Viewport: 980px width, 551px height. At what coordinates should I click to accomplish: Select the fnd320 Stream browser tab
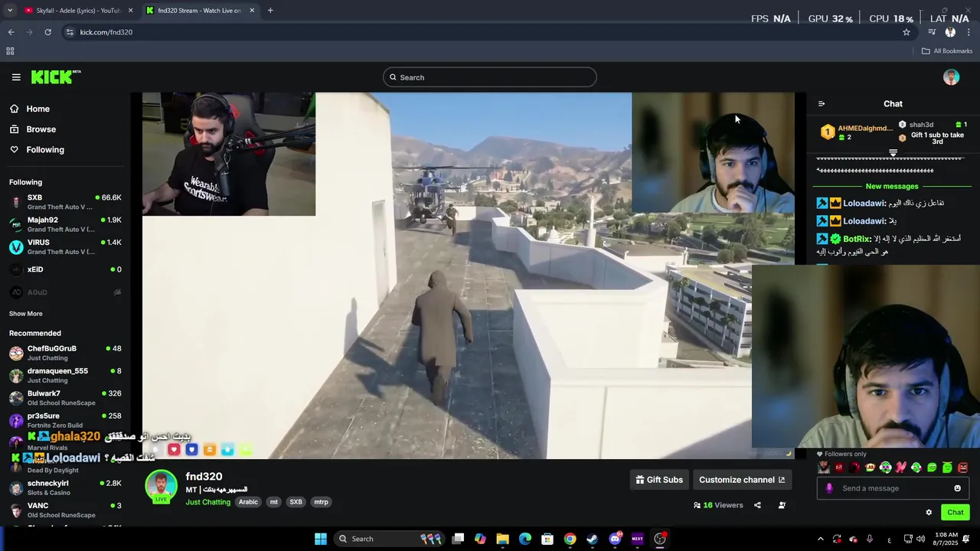click(x=200, y=11)
